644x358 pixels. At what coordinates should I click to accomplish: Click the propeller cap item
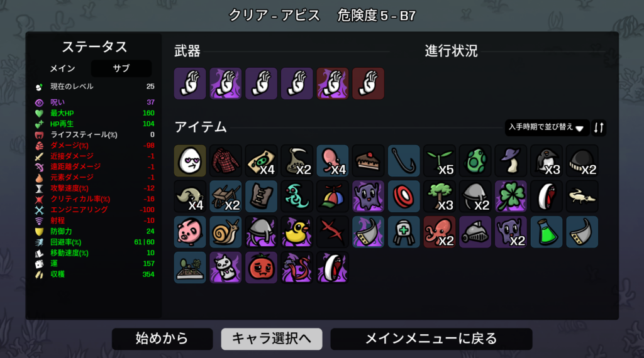click(333, 197)
